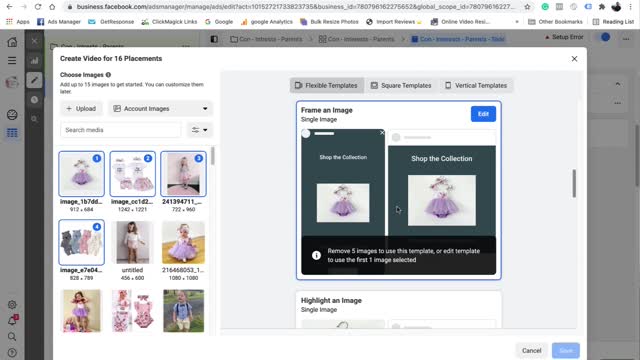Click magnifier icon in dark side panel
The width and height of the screenshot is (640, 360).
[34, 119]
